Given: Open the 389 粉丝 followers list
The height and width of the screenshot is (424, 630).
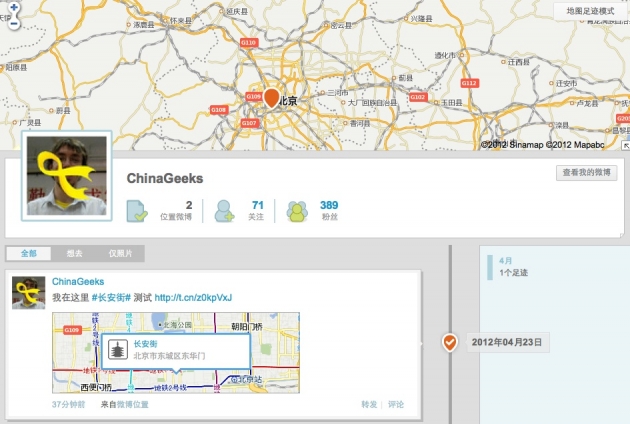Looking at the screenshot, I should 329,211.
